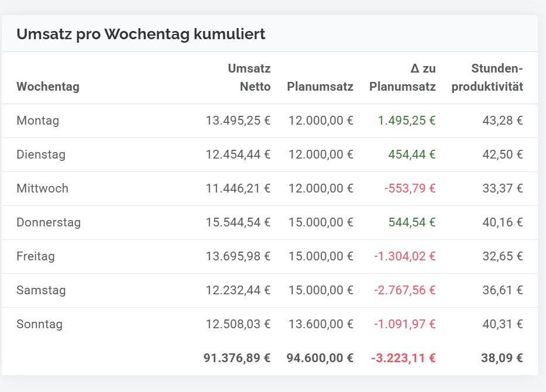Click Montag's net revenue 13.495,25 €

[238, 121]
